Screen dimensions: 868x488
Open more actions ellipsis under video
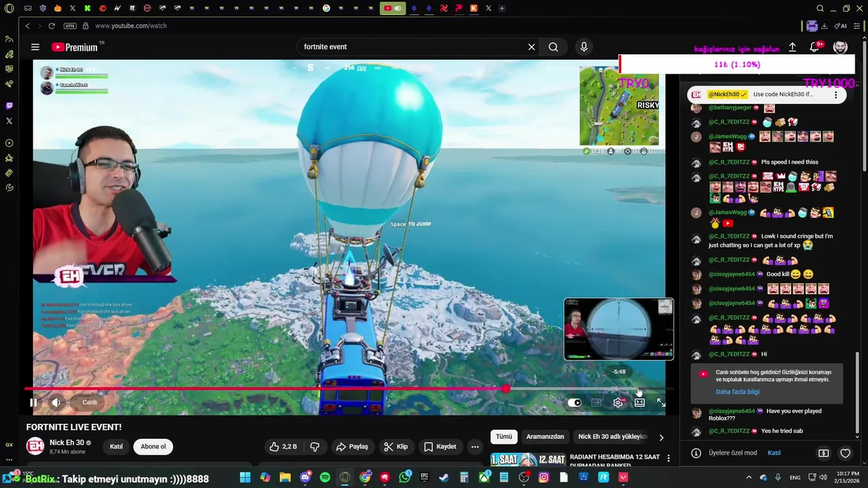tap(475, 447)
